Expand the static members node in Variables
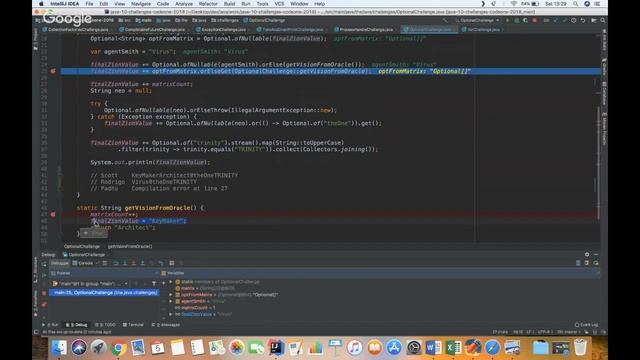 click(x=171, y=282)
